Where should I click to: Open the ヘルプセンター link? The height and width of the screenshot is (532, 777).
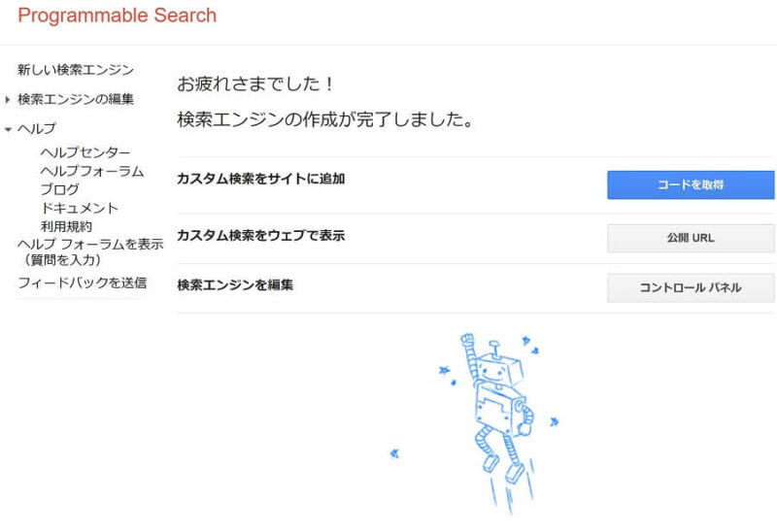tap(85, 152)
